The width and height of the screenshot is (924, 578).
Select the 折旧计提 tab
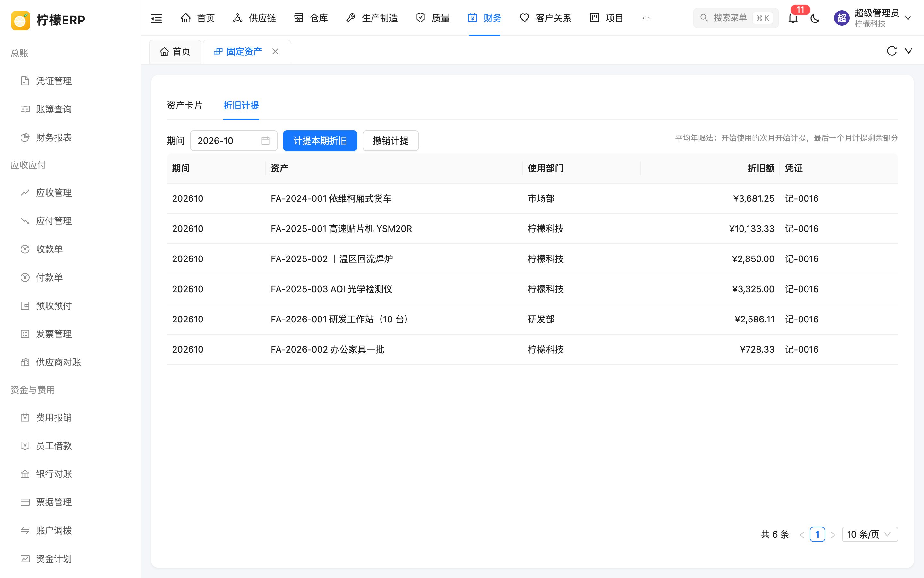coord(241,106)
